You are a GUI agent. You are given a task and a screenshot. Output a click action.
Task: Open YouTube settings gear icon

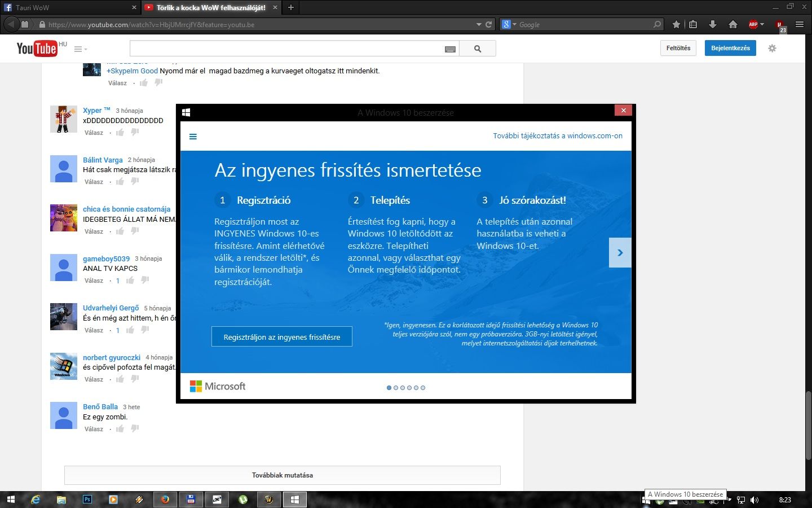point(773,48)
